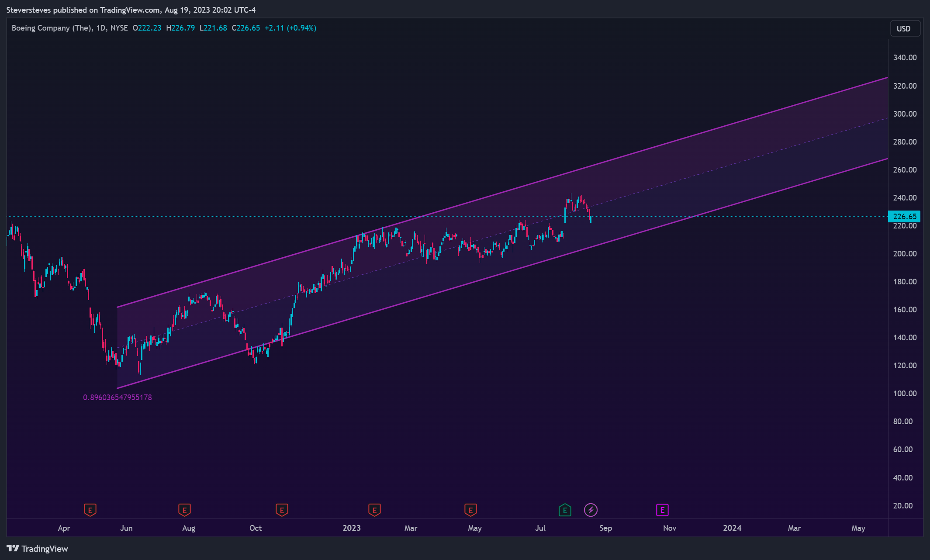Click the purple upcoming earnings E marker

(x=662, y=510)
